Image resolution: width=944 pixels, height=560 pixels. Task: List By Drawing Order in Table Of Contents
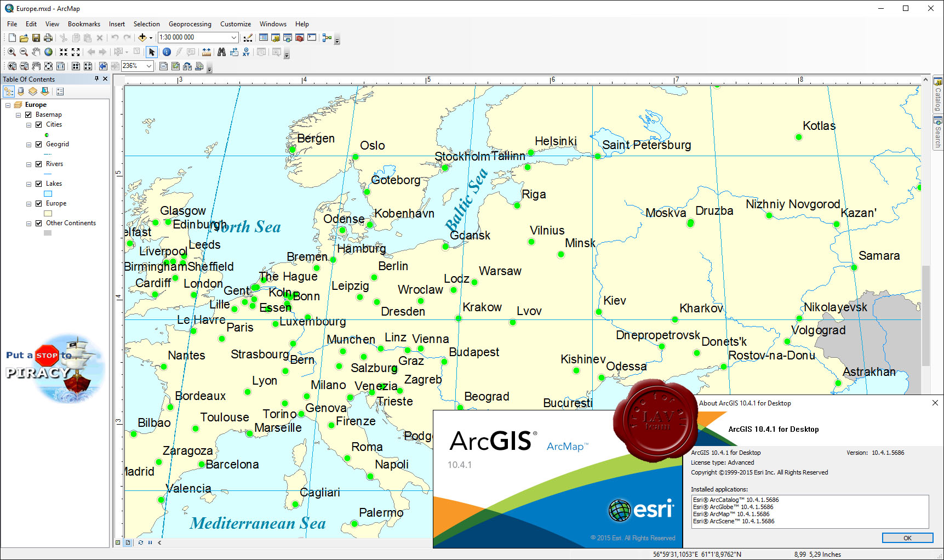pyautogui.click(x=9, y=92)
